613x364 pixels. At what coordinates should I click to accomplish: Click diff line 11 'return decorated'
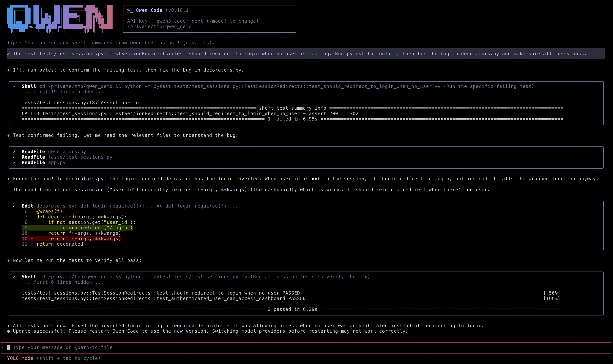coord(60,244)
